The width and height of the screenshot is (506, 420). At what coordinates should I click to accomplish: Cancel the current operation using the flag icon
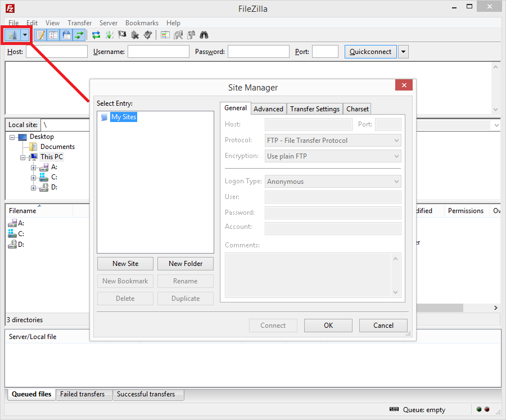coord(122,35)
